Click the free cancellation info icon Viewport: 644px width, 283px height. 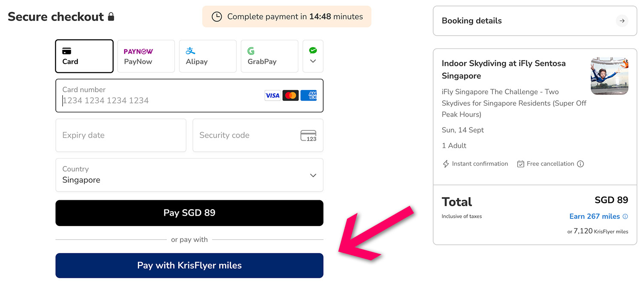tap(580, 164)
